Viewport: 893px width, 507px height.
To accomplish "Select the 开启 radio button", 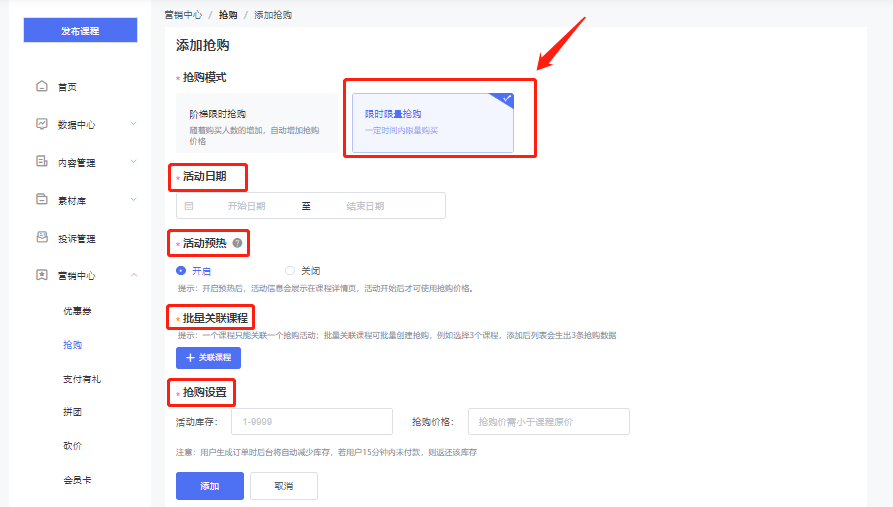I will (x=181, y=270).
